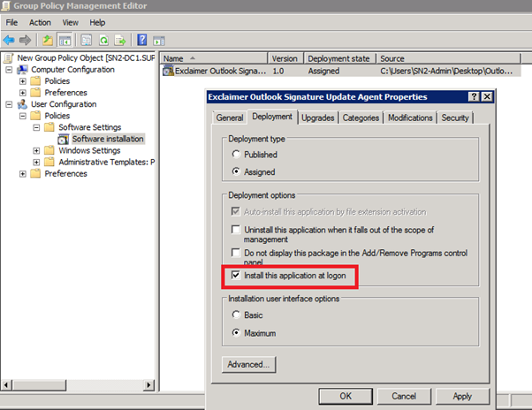Expand the Windows Settings tree node
Viewport: 532px width, 410px height.
click(36, 150)
